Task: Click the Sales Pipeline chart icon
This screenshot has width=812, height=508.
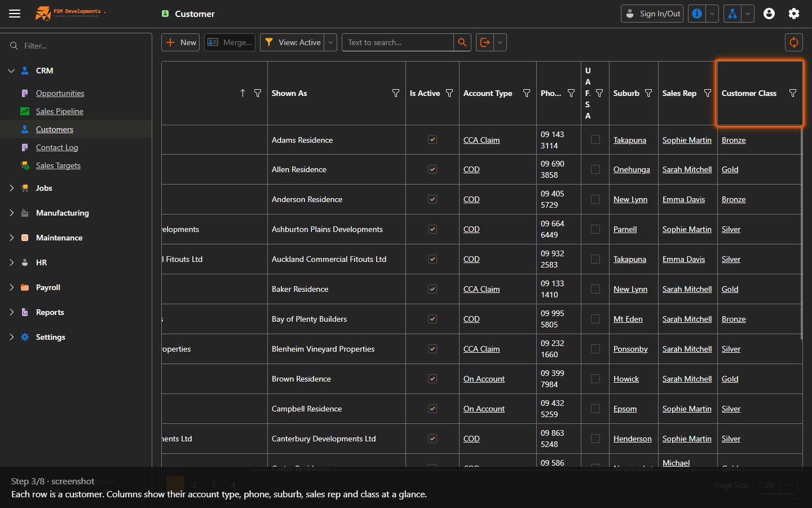Action: point(25,111)
